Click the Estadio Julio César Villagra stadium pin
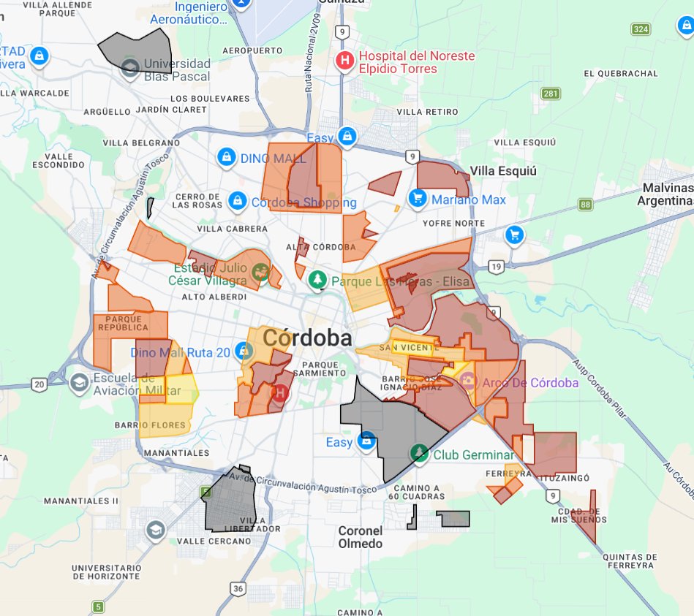The height and width of the screenshot is (616, 694). (x=261, y=273)
